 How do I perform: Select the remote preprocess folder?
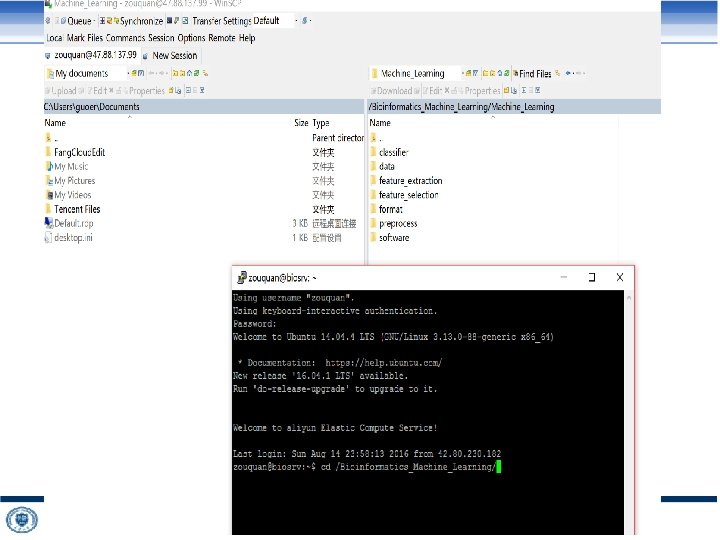(x=394, y=224)
